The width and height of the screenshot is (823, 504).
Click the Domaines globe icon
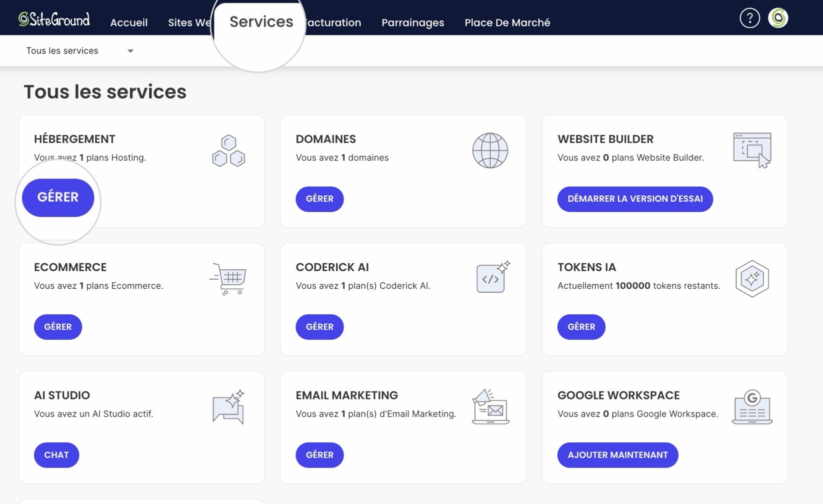(490, 150)
